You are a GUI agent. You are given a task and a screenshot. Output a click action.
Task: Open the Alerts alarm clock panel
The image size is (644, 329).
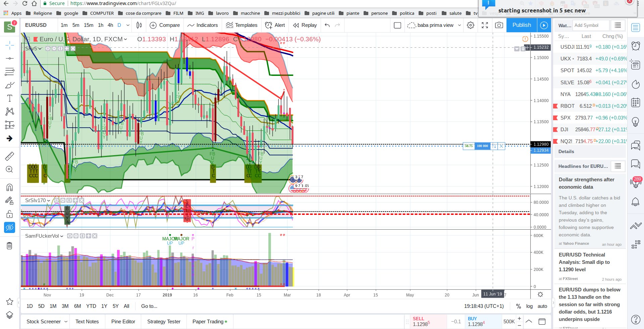click(x=636, y=46)
